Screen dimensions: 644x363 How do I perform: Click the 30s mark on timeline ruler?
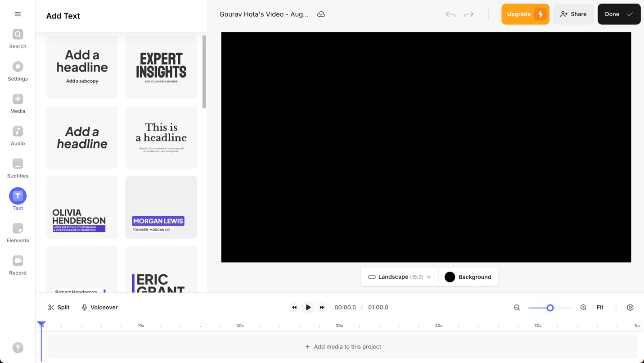tap(339, 326)
